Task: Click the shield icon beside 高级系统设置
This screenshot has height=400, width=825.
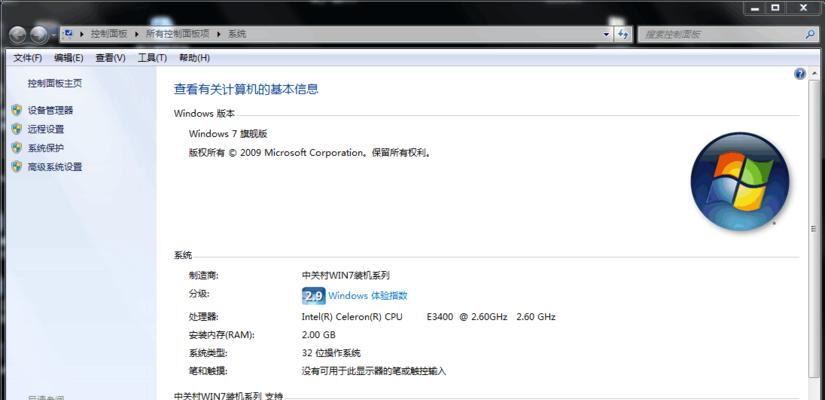Action: tap(17, 167)
